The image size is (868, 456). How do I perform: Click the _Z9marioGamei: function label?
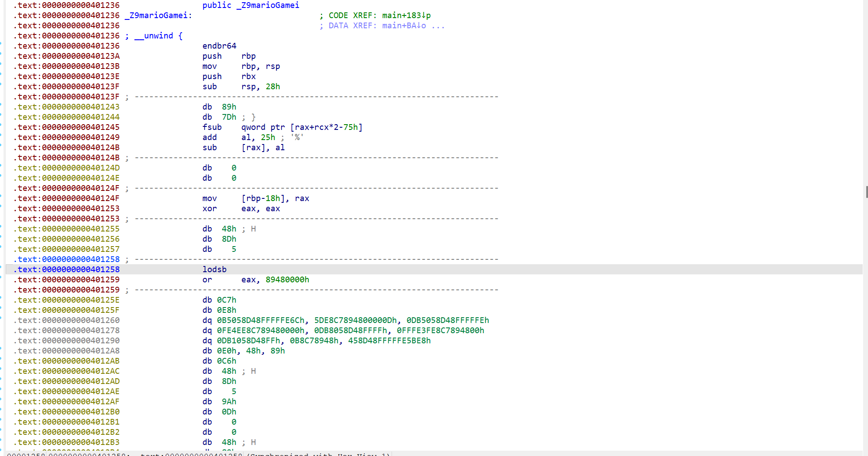coord(158,15)
